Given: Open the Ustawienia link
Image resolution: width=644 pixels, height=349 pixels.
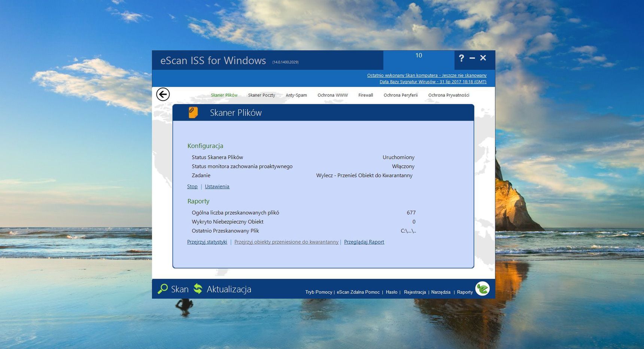Looking at the screenshot, I should [217, 186].
